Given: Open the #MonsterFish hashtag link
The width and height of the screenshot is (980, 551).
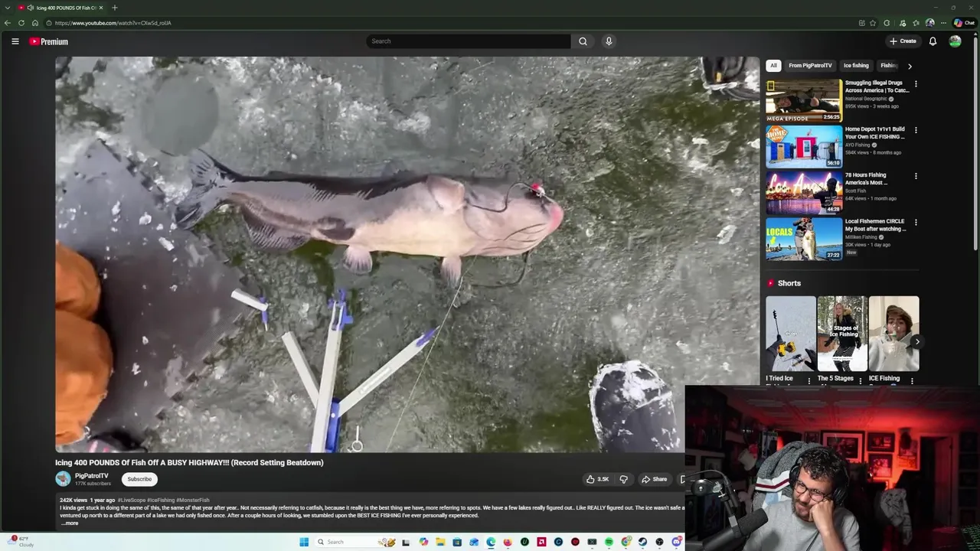Looking at the screenshot, I should point(192,500).
